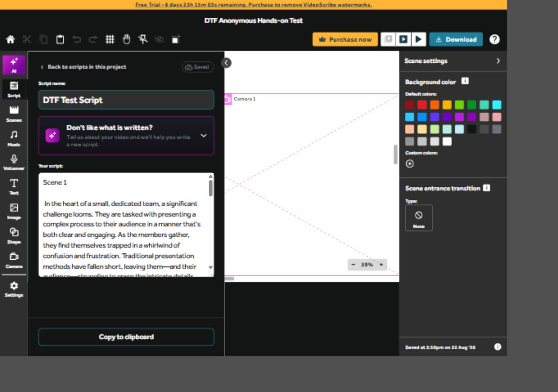Click Back to scripts in this project

pyautogui.click(x=83, y=67)
